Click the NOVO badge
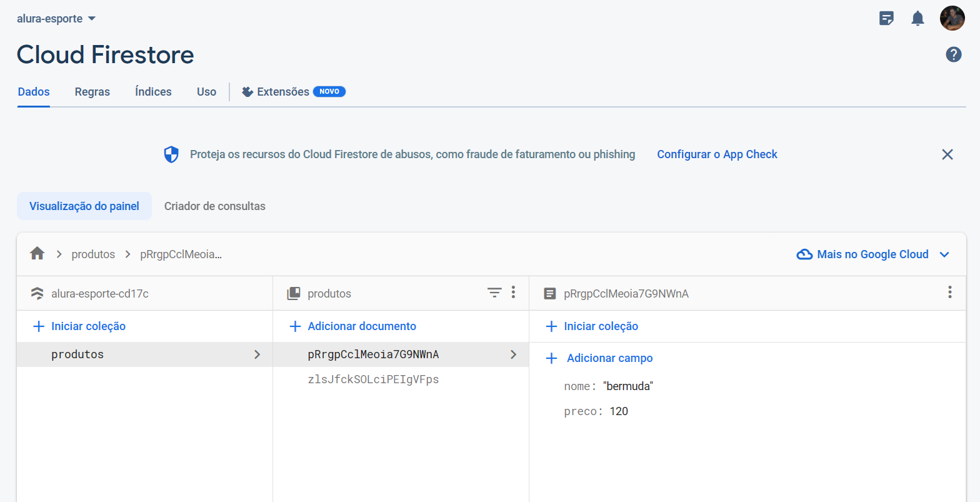 (329, 92)
